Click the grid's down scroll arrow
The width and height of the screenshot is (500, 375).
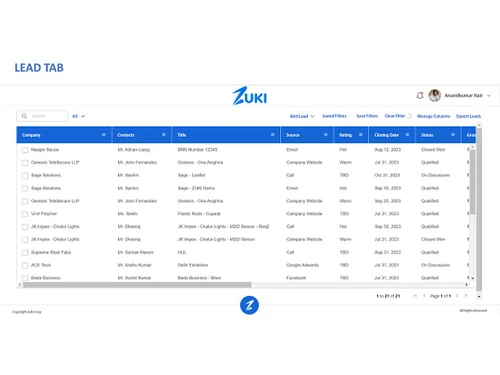[472, 278]
